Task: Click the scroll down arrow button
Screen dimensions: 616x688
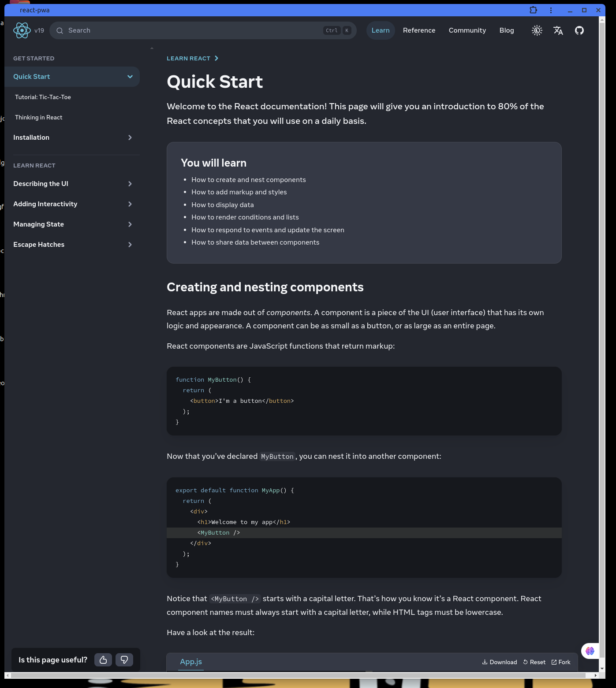Action: [602, 669]
